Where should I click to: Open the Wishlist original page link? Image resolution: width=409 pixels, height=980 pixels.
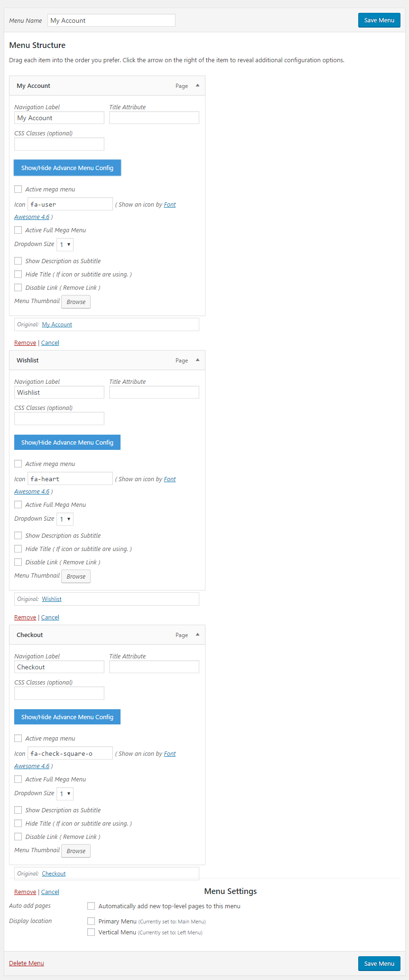52,599
